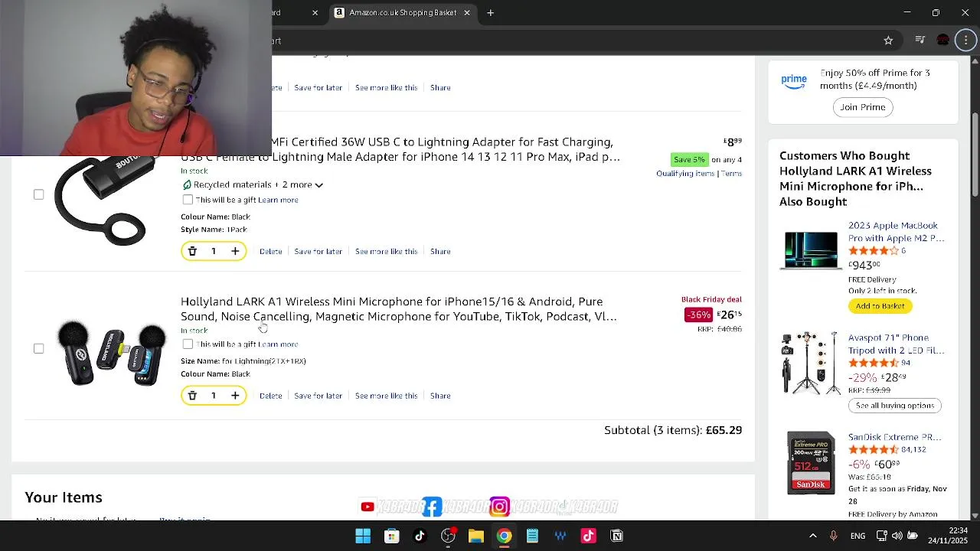
Task: Click the Hollyland microphone product image
Action: (112, 354)
